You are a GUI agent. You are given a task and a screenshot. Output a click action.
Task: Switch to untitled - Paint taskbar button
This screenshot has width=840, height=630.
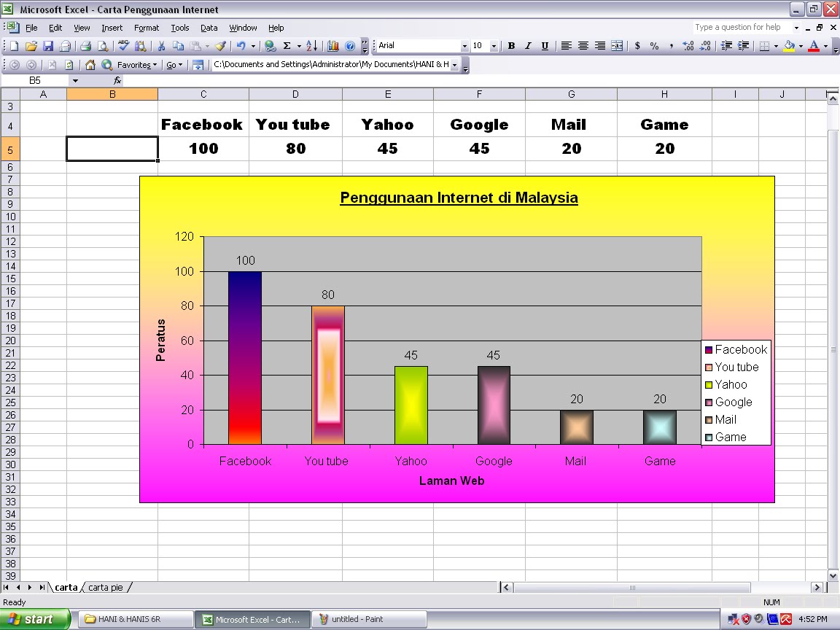(369, 619)
